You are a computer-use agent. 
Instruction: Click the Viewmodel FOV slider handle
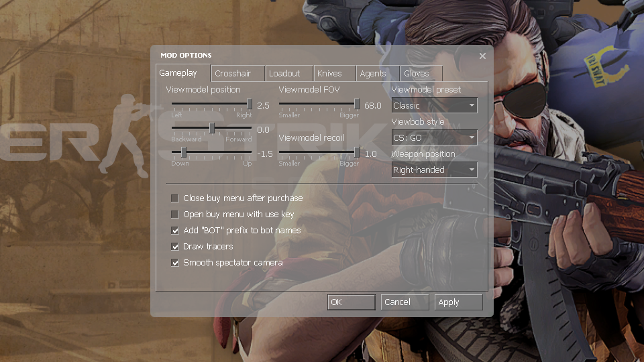[357, 104]
